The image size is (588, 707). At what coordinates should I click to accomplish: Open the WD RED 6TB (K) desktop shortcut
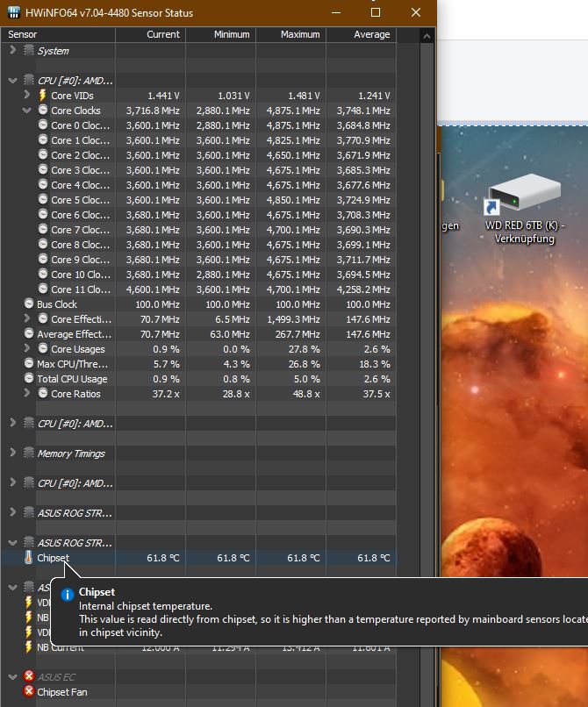pyautogui.click(x=524, y=208)
